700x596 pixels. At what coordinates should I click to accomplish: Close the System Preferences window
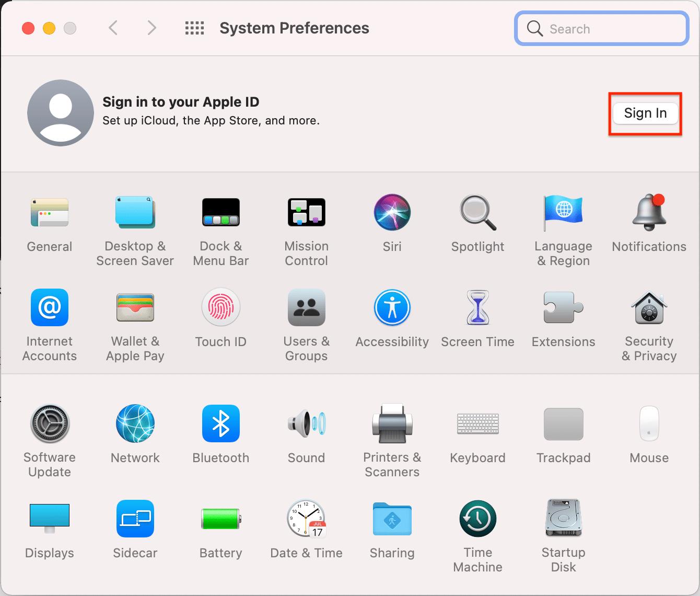tap(28, 28)
